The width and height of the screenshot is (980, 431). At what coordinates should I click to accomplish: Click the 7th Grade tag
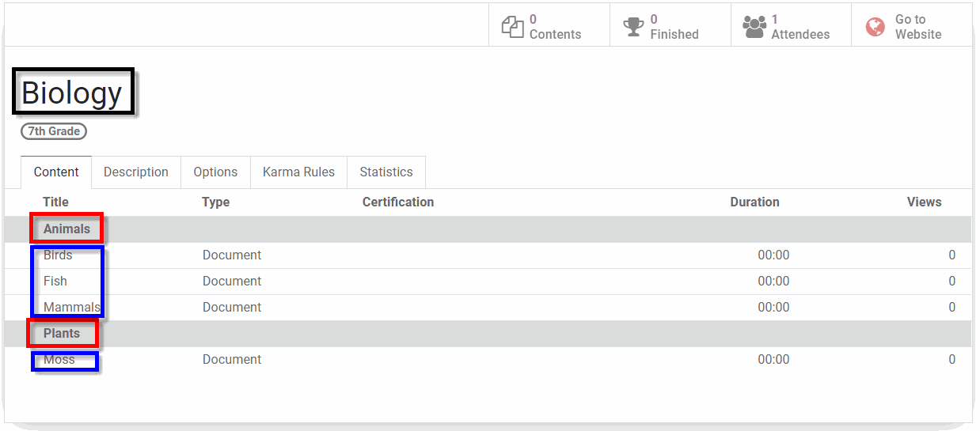[x=54, y=131]
